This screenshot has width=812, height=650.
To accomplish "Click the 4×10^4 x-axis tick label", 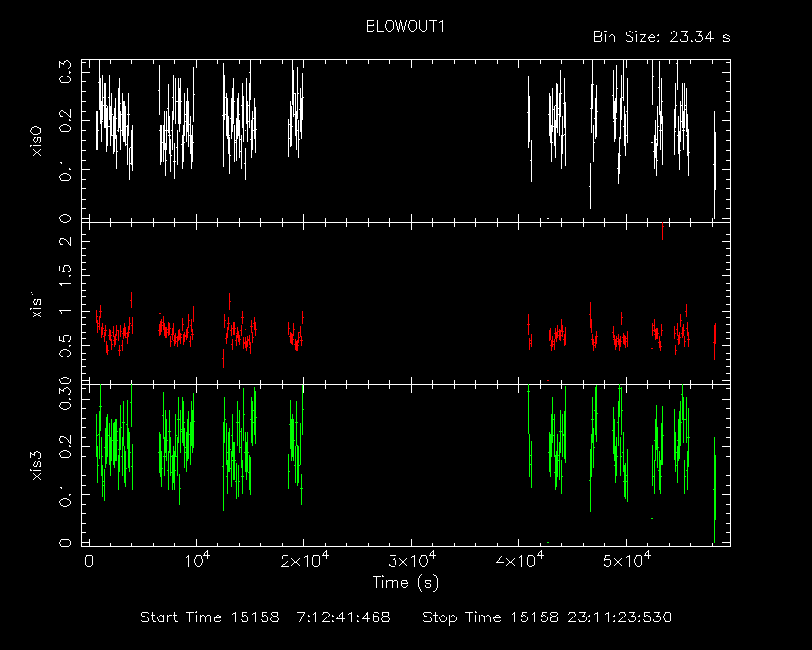I will tap(519, 560).
